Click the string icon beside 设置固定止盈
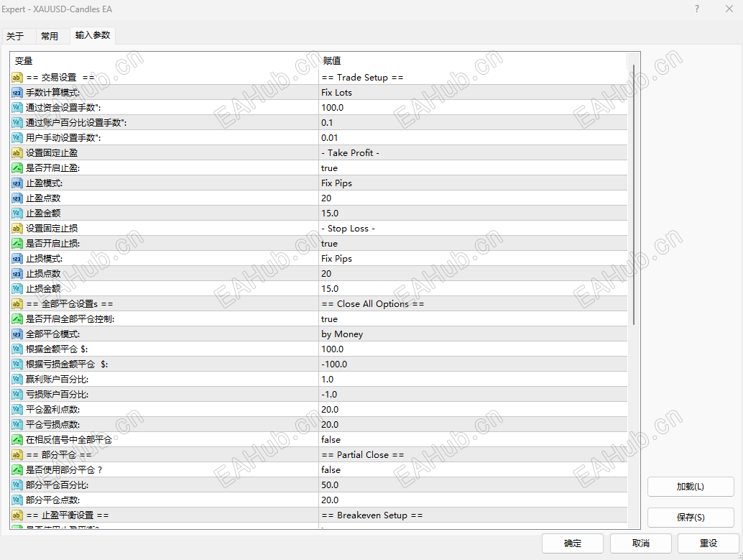Screen dimensions: 743x560 [x=17, y=152]
